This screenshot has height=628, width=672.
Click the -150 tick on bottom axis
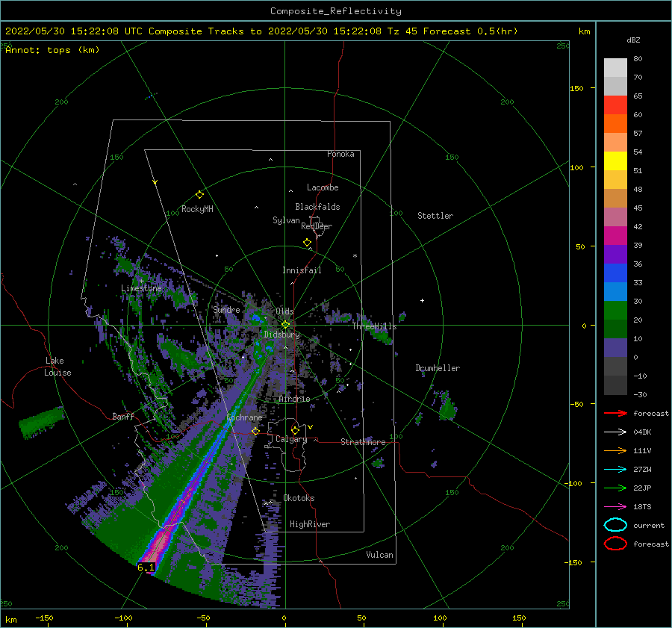pos(44,618)
